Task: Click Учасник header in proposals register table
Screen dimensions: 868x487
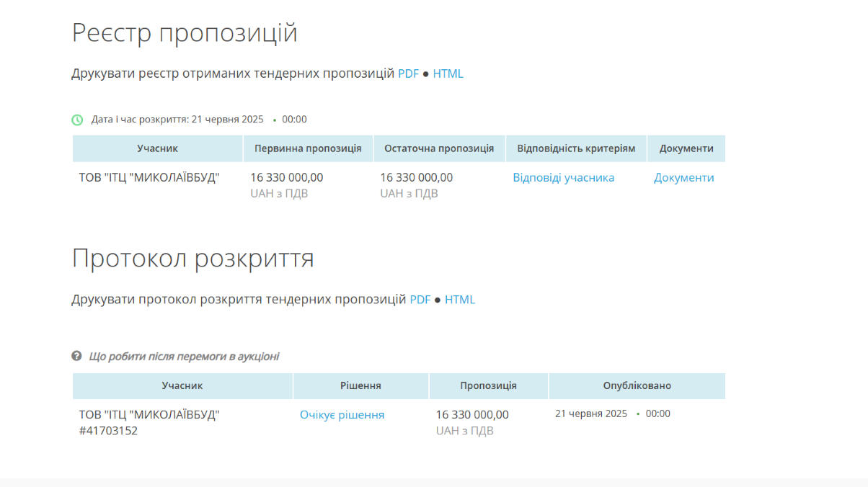Action: [x=157, y=148]
